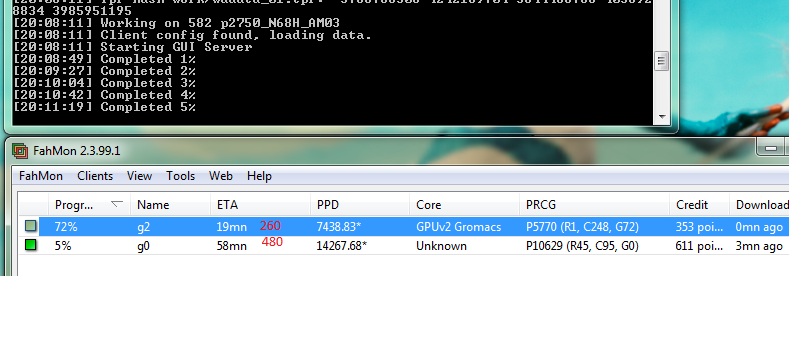
Task: Click console line Completed 3%
Action: pos(104,83)
